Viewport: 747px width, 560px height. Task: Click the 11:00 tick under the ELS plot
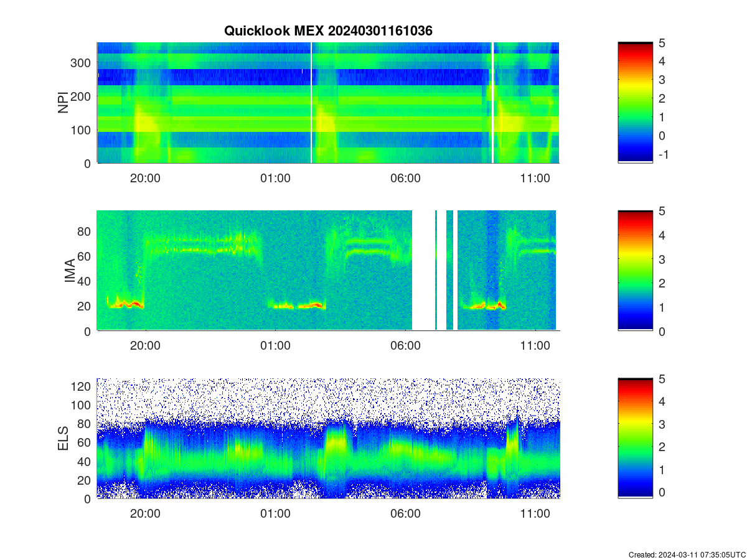(x=535, y=514)
